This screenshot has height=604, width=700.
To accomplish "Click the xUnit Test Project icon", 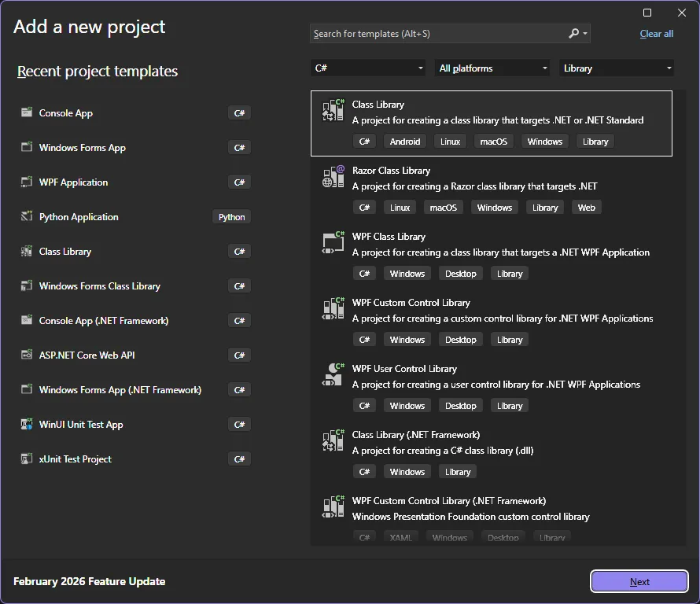I will (x=27, y=459).
